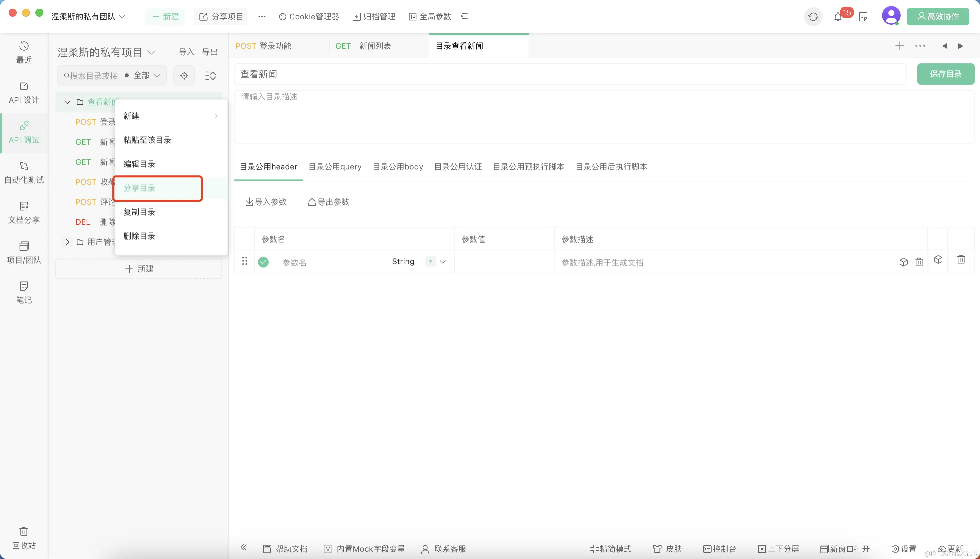This screenshot has width=980, height=559.
Task: Open the 全部 filter dropdown
Action: point(146,76)
